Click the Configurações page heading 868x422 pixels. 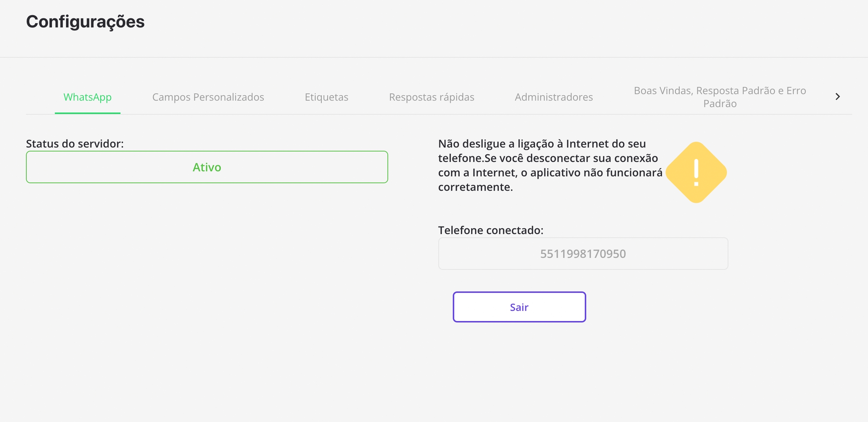[85, 21]
